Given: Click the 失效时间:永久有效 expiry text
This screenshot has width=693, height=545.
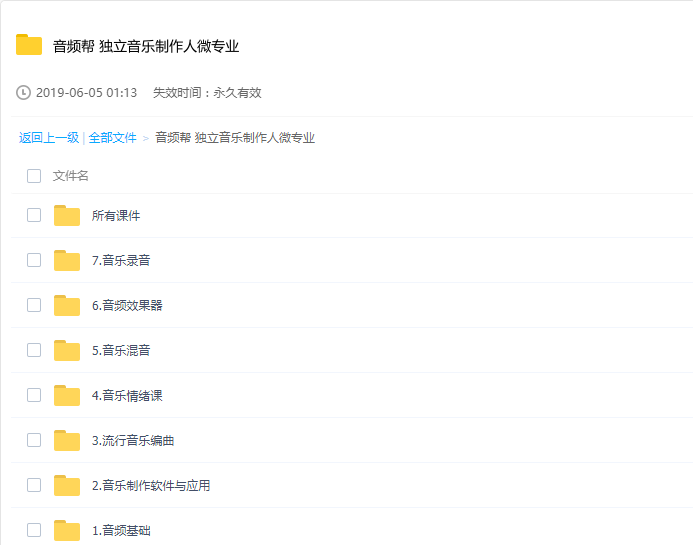Looking at the screenshot, I should tap(207, 93).
